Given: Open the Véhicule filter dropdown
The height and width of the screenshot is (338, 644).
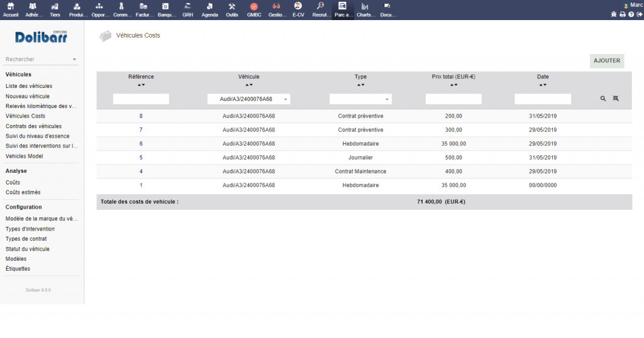Looking at the screenshot, I should point(248,99).
